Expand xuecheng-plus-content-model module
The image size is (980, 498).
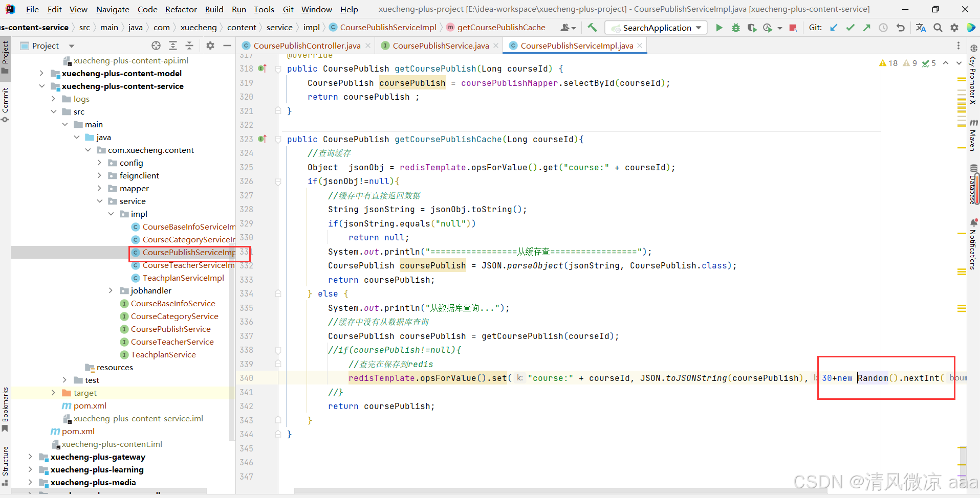click(x=41, y=73)
